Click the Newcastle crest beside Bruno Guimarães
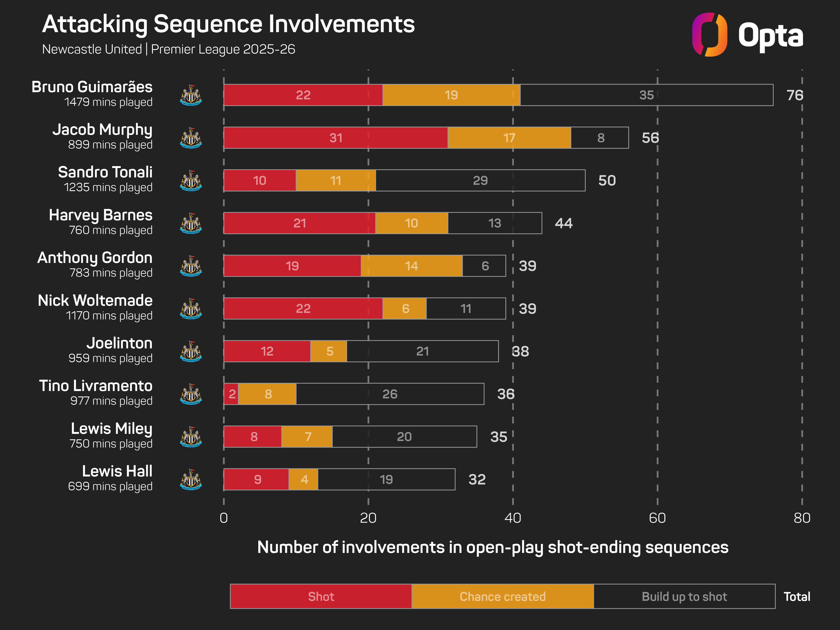The height and width of the screenshot is (630, 840). point(191,95)
